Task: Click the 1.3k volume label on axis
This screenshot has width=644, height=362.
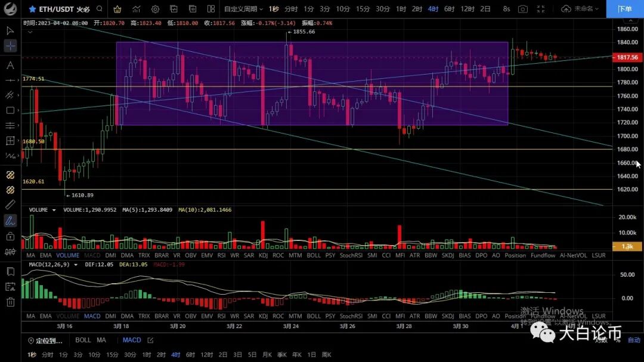Action: point(627,246)
